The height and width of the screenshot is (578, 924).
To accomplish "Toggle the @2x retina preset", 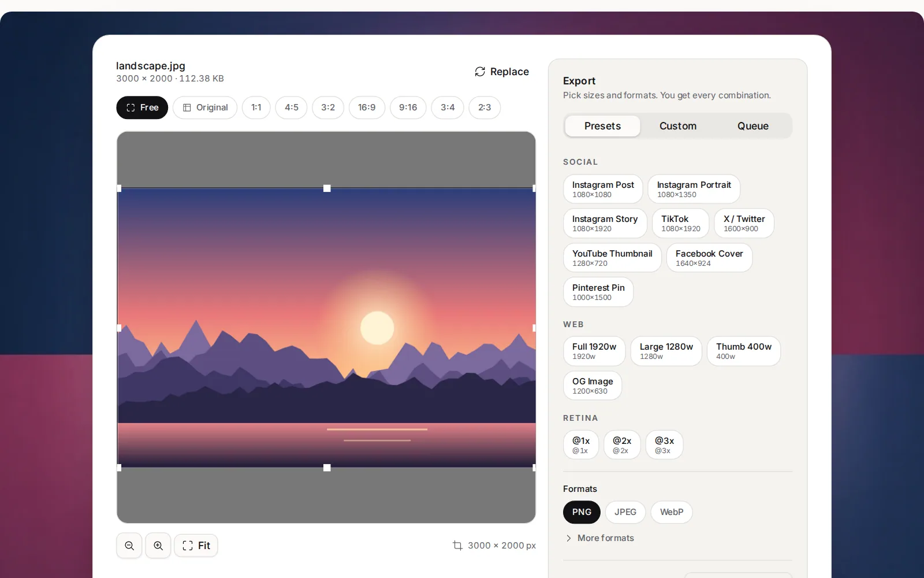I will pos(622,445).
